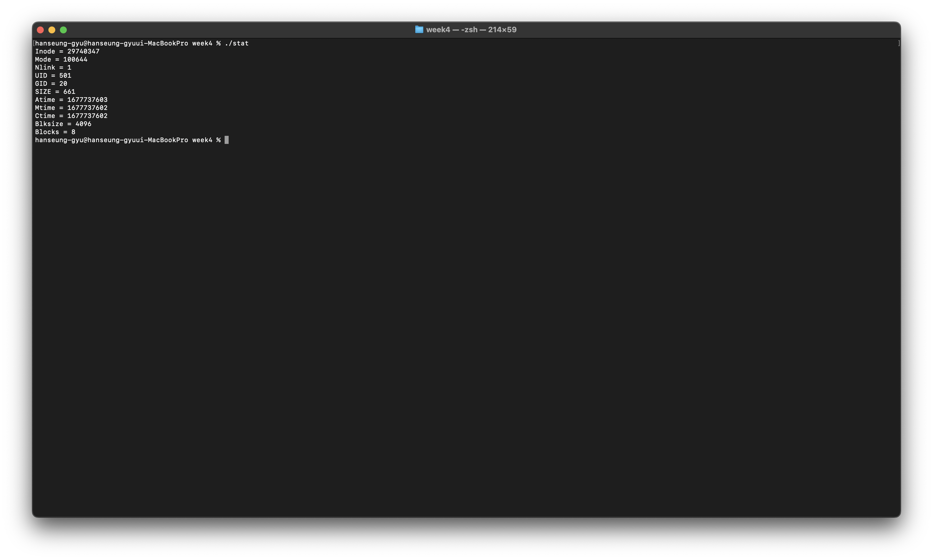Screen dimensions: 933x560
Task: Click the Blksize = 4096 output line
Action: (x=63, y=124)
